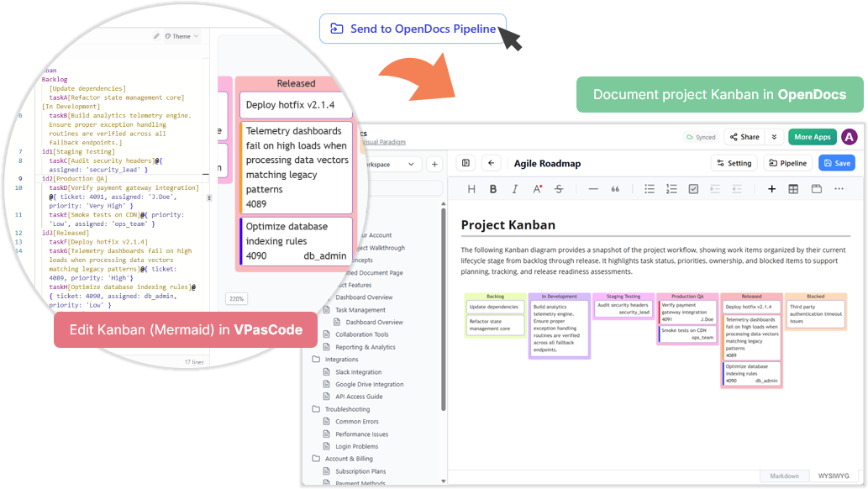Create a numbered list

tap(671, 189)
